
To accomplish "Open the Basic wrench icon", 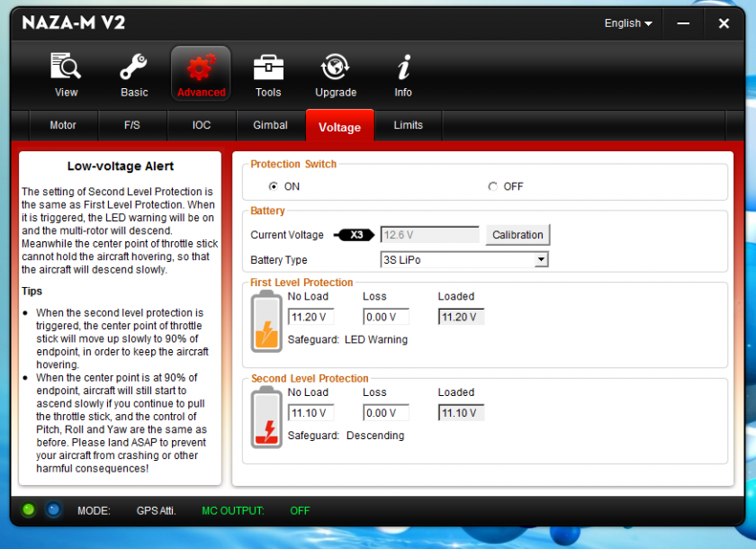I will click(133, 67).
